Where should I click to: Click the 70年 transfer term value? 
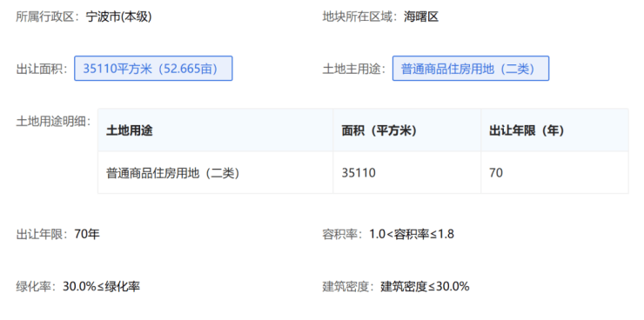point(87,234)
